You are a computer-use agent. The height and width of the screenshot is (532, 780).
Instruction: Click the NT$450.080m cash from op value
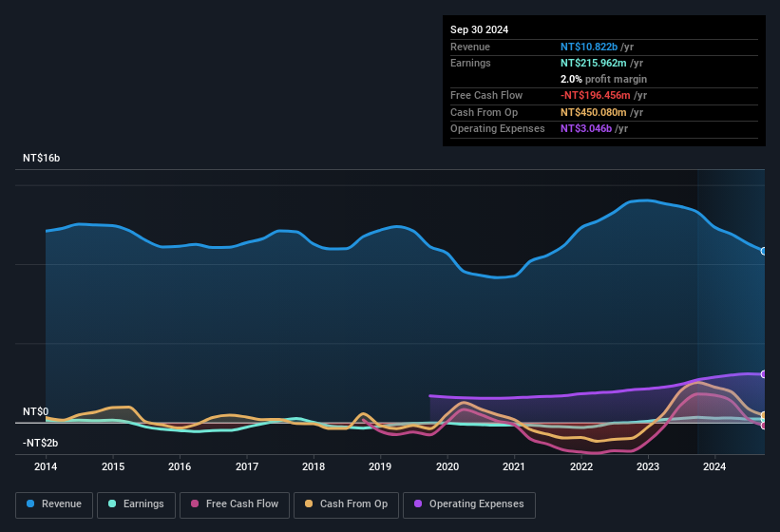(x=593, y=112)
